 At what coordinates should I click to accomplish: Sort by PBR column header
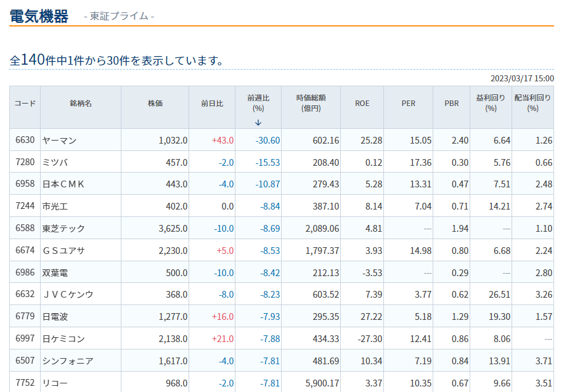point(451,104)
